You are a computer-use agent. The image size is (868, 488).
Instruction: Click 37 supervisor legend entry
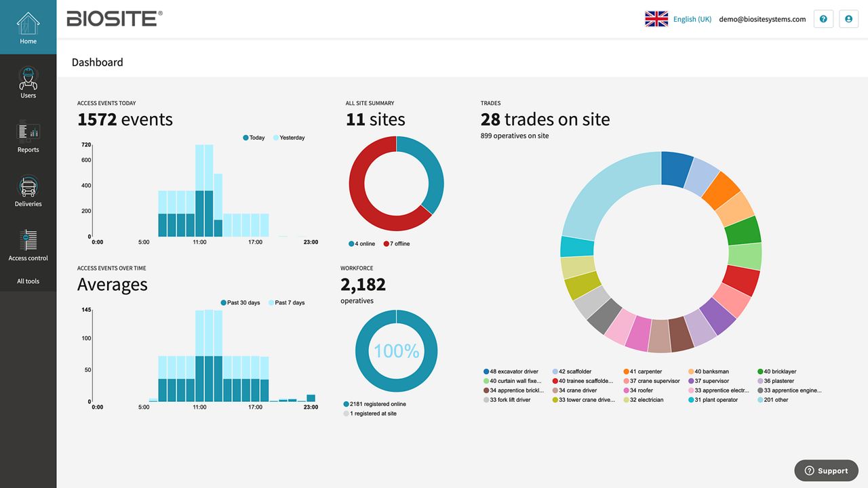coord(708,381)
